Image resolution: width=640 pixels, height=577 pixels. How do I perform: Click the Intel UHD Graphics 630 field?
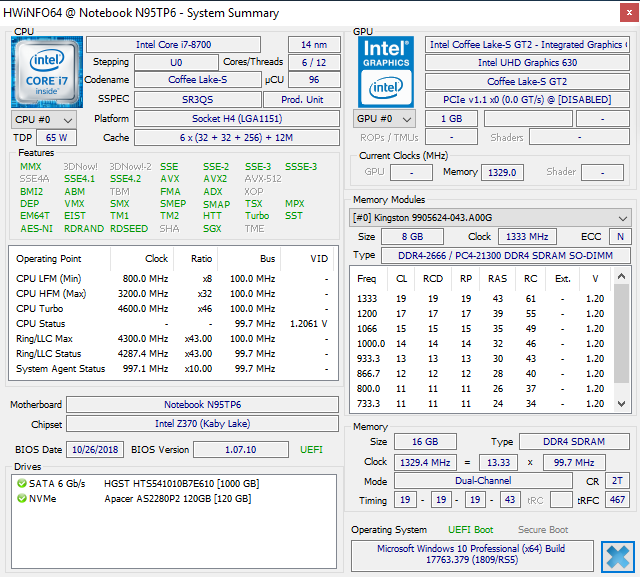pos(526,63)
